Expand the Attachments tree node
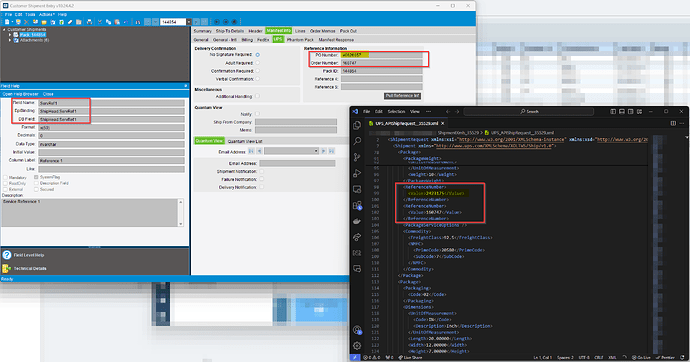 point(10,40)
